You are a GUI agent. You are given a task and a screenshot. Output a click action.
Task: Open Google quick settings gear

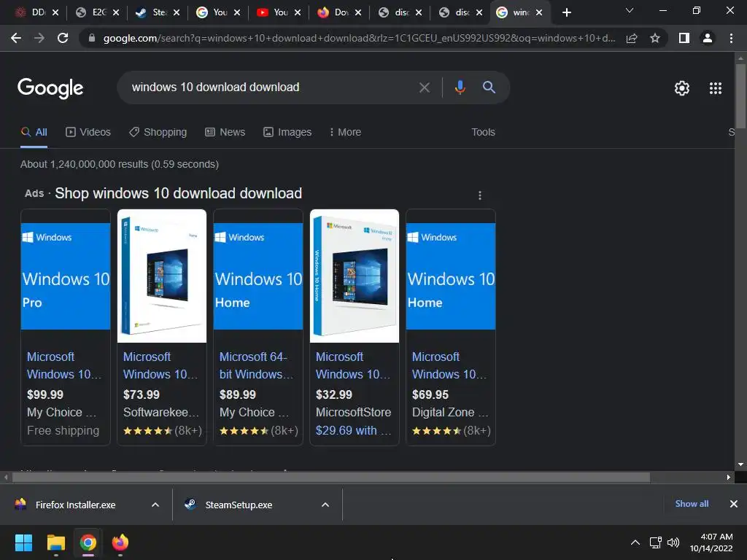coord(682,88)
